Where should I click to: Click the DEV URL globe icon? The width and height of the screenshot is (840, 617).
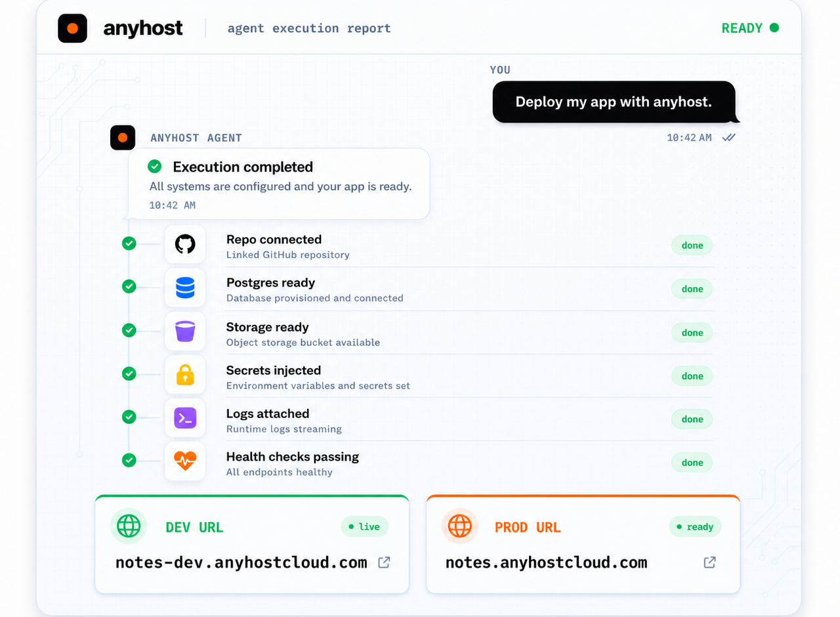[129, 526]
